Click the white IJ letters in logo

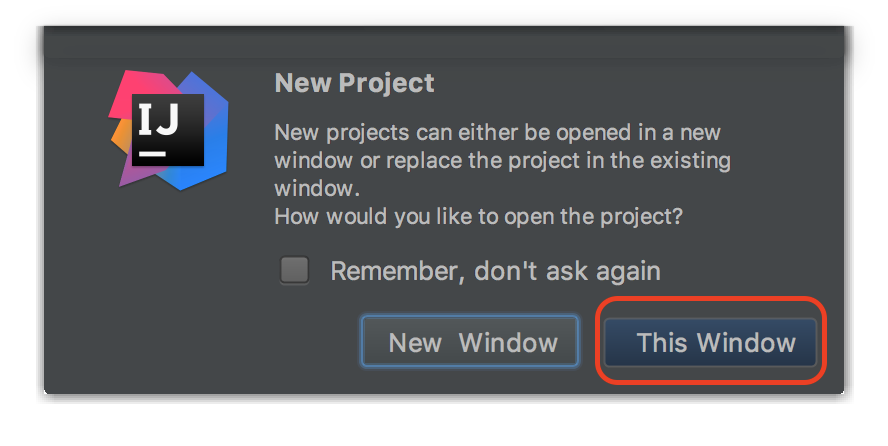pyautogui.click(x=159, y=120)
